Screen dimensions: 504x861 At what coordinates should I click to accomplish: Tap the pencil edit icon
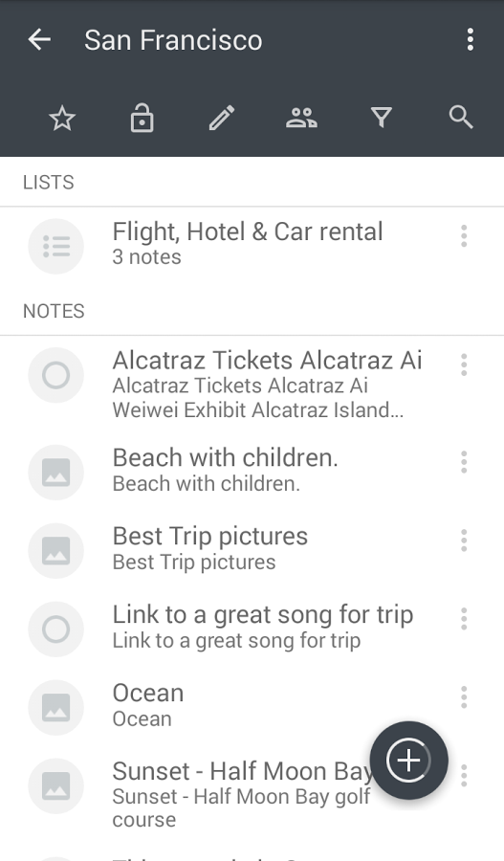pyautogui.click(x=222, y=118)
